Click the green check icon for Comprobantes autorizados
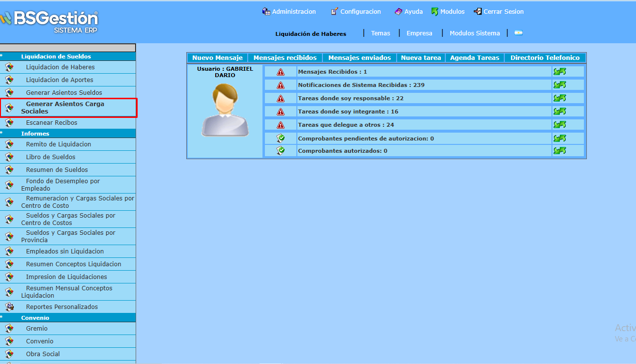This screenshot has height=364, width=636. coord(281,150)
